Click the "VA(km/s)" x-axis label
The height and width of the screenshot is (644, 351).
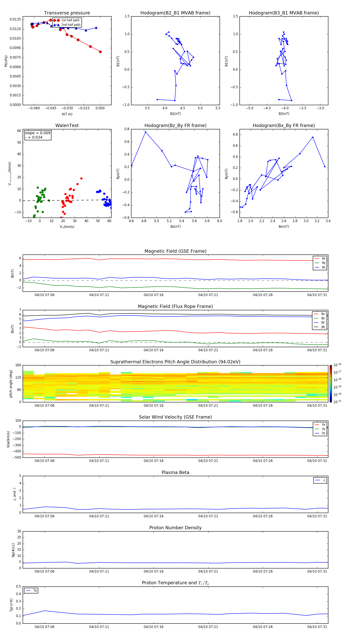(x=67, y=227)
